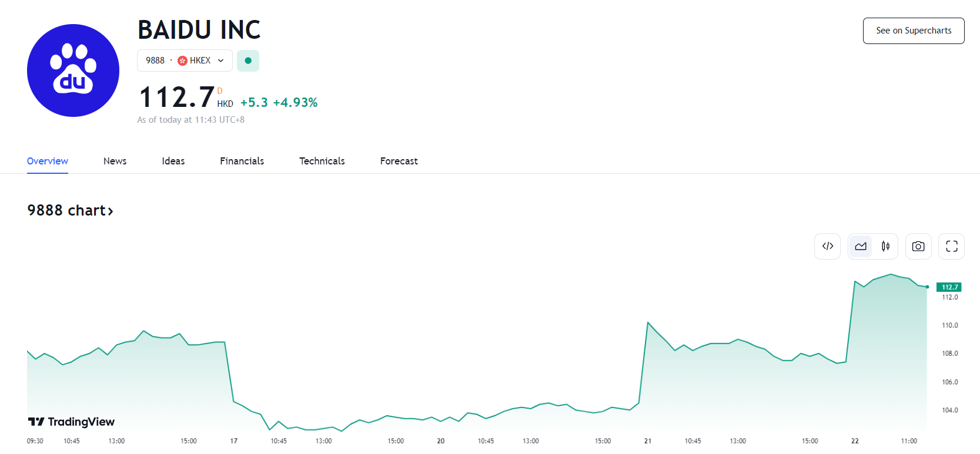Click the last price dot on chart line
The height and width of the screenshot is (454, 980).
(x=927, y=287)
